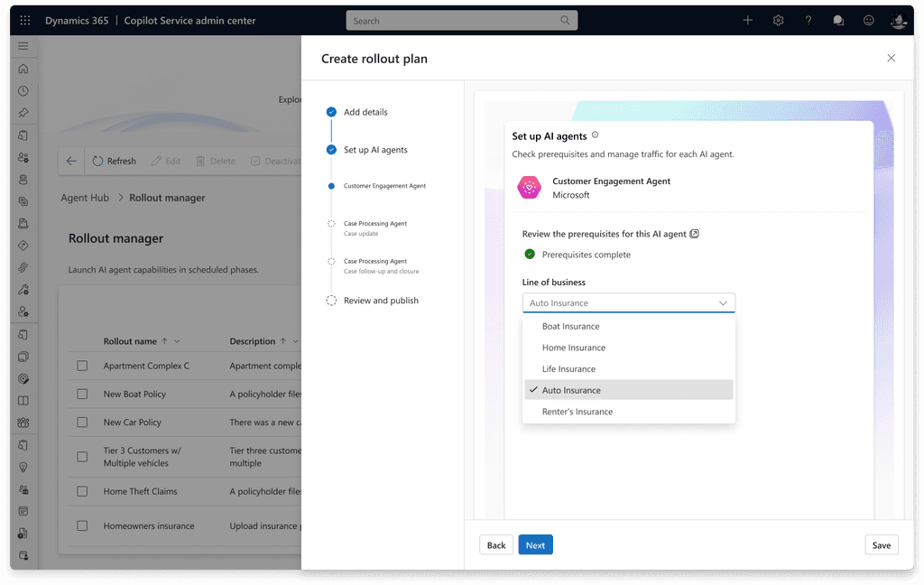Click the back arrow in the command bar
The image size is (924, 585).
[x=71, y=161]
